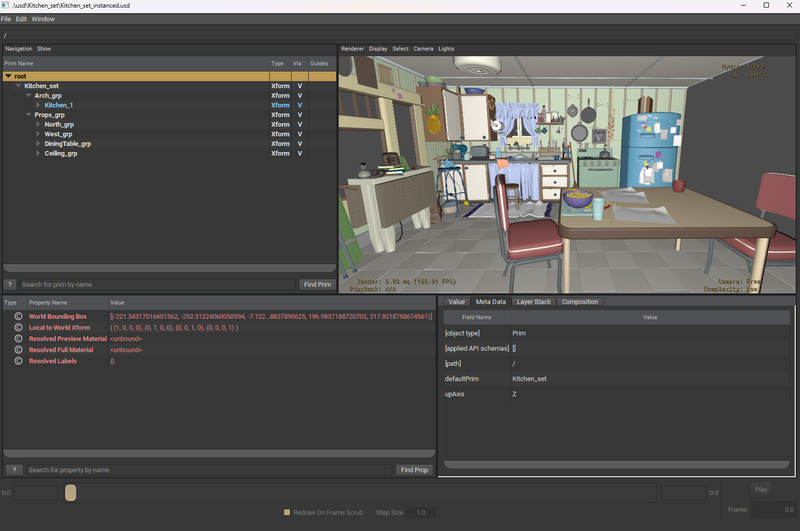Click the help button beside property search
The image size is (800, 531).
coord(13,470)
